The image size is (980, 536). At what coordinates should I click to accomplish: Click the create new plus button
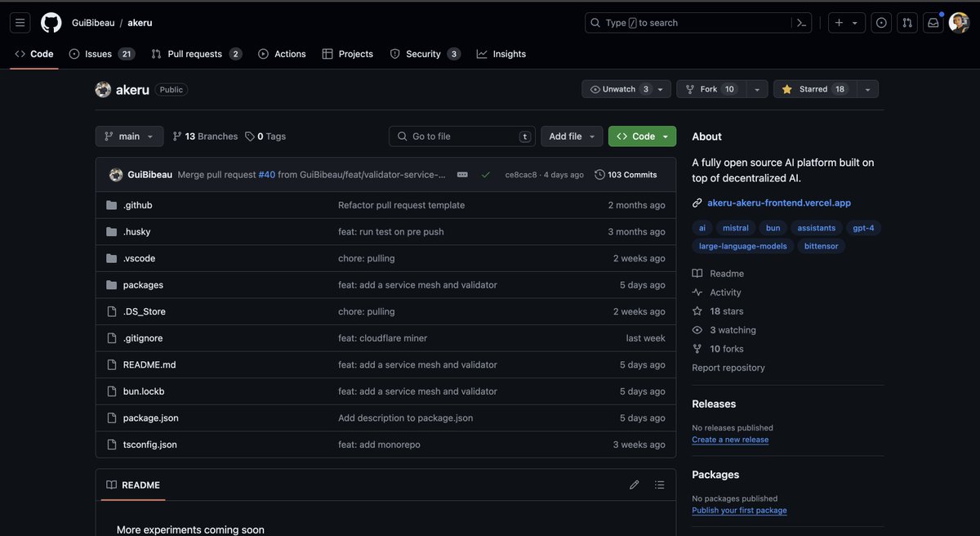[839, 23]
